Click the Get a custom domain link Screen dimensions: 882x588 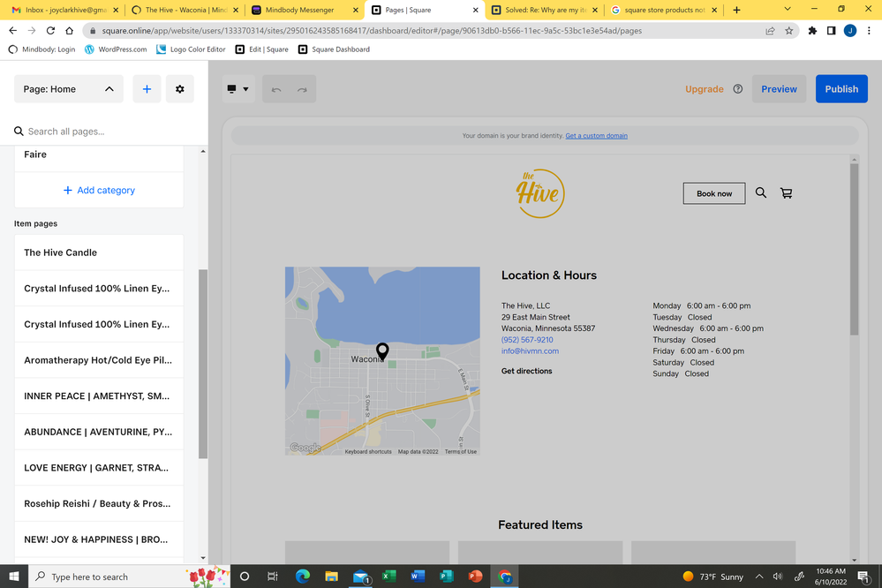pyautogui.click(x=596, y=136)
